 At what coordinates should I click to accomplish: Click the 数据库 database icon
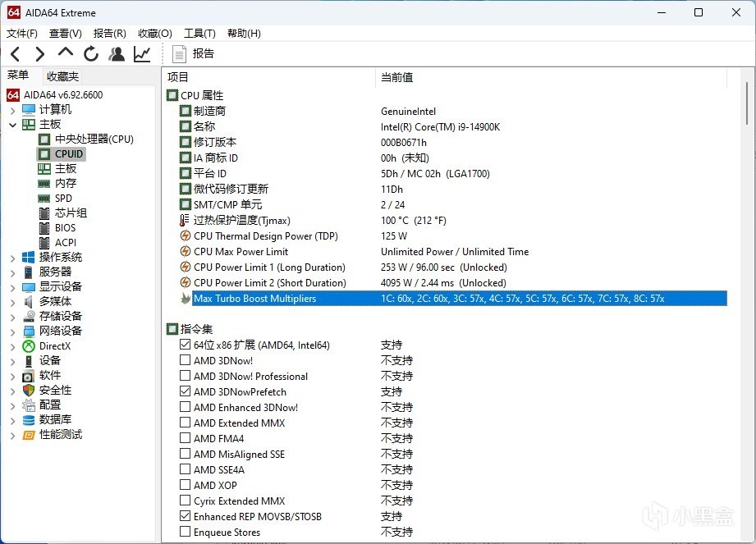29,420
